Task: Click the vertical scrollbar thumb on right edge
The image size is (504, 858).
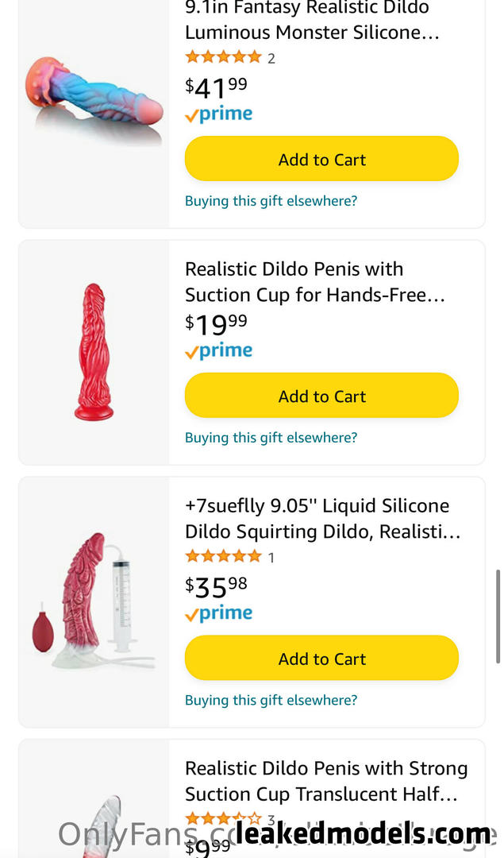Action: [498, 616]
